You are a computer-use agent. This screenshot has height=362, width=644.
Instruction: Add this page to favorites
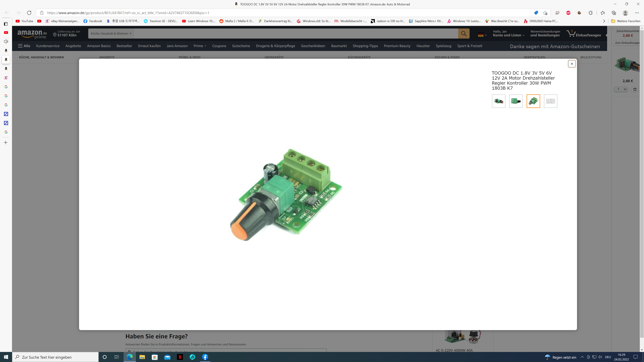click(545, 13)
